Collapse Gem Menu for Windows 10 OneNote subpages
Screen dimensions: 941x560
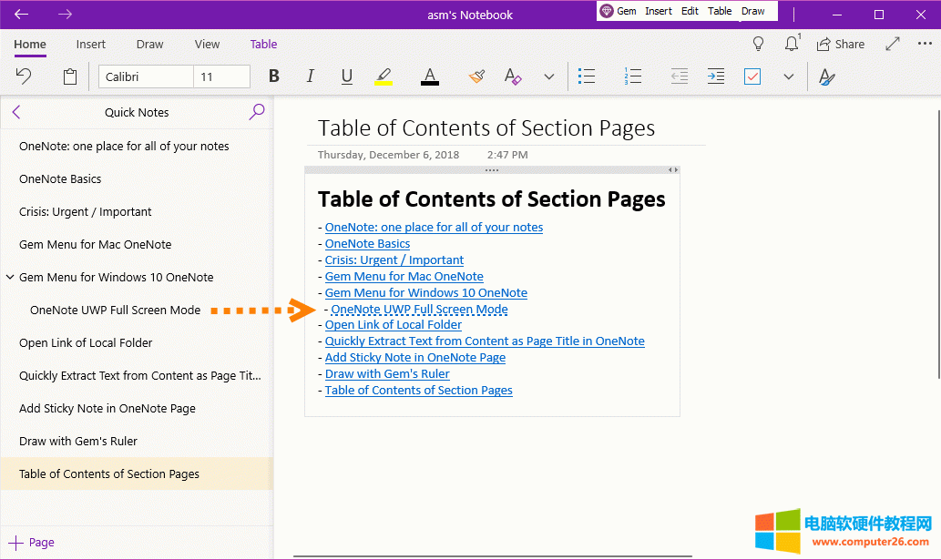click(x=9, y=278)
